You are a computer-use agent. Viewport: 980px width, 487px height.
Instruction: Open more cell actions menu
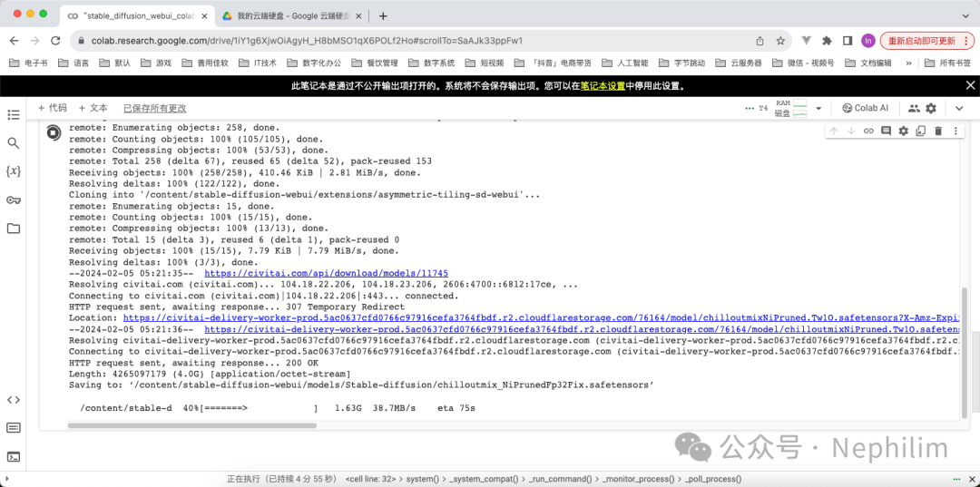[955, 131]
